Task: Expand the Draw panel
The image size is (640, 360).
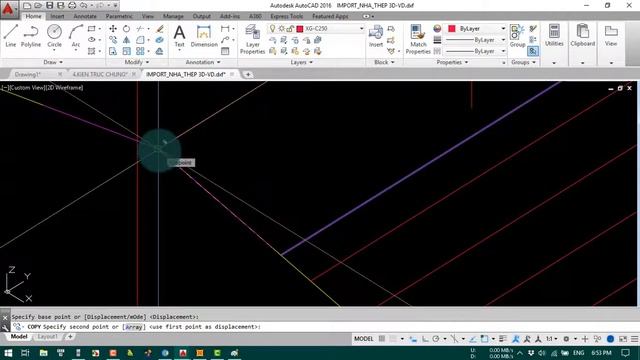Action: click(x=53, y=62)
